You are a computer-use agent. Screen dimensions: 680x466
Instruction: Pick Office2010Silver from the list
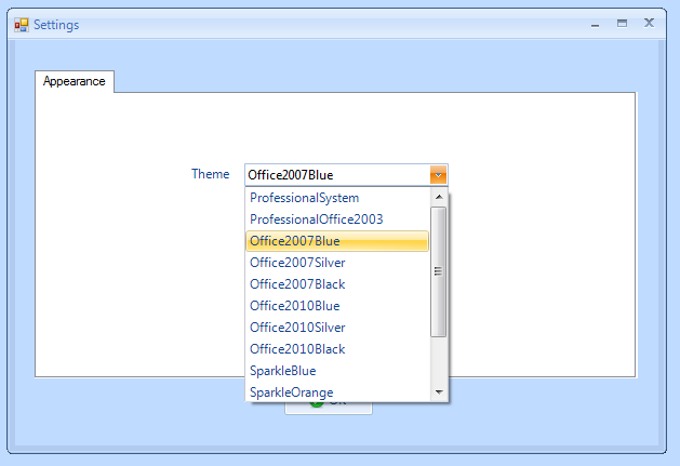pyautogui.click(x=337, y=328)
